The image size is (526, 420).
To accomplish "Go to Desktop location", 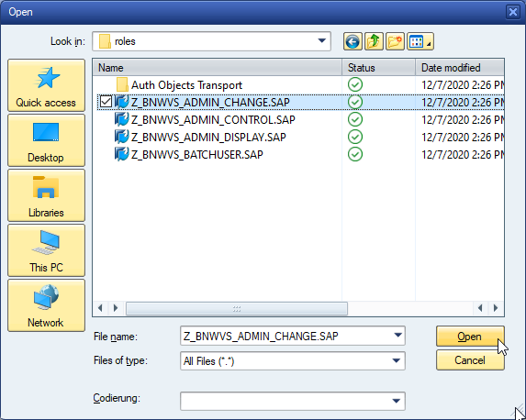I will [46, 140].
